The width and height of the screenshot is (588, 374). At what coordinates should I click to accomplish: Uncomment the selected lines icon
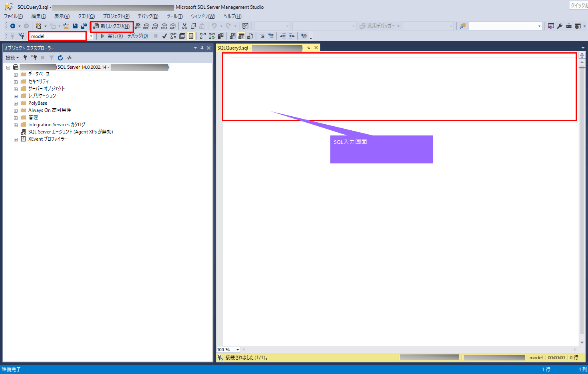pos(271,36)
